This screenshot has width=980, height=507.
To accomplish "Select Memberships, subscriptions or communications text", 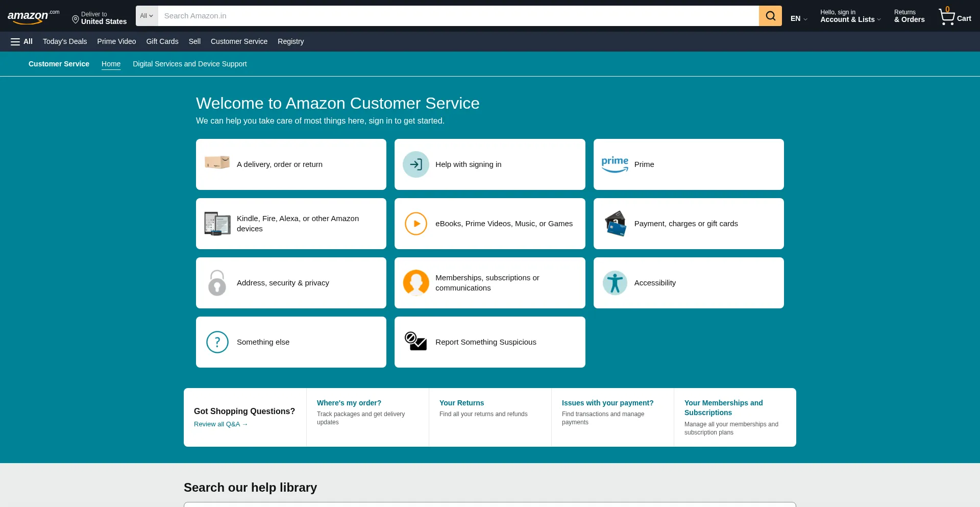I will coord(487,283).
